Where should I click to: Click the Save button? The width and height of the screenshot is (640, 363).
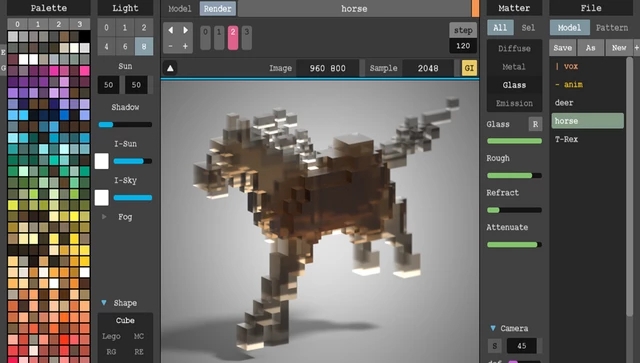click(562, 48)
